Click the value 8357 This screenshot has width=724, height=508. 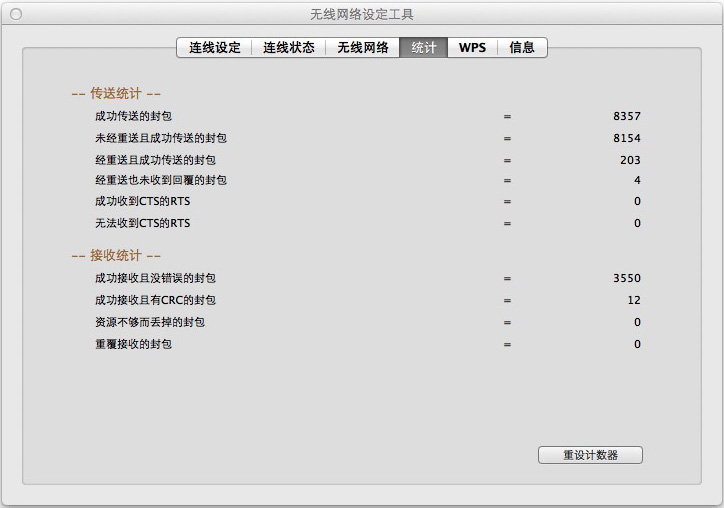pos(627,116)
